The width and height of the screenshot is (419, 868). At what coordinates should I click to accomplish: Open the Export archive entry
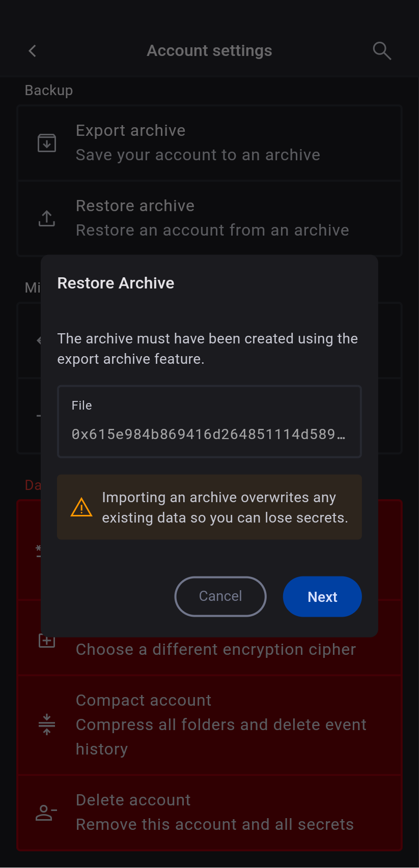pos(210,143)
